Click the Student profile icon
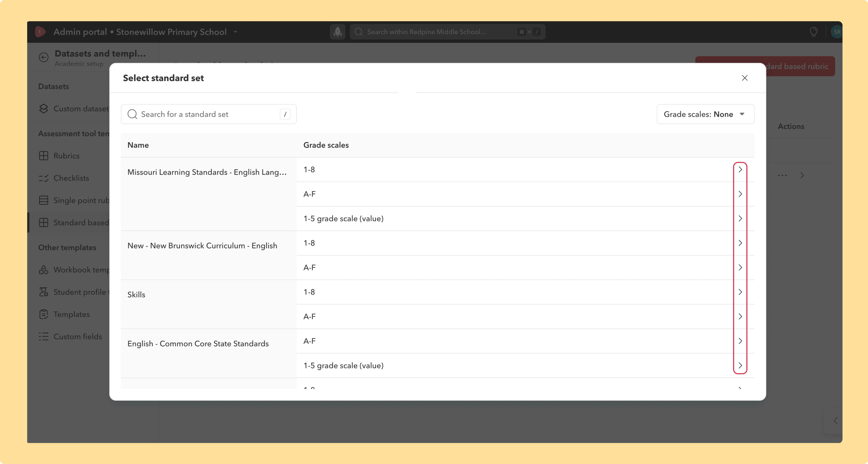The image size is (868, 464). [43, 292]
